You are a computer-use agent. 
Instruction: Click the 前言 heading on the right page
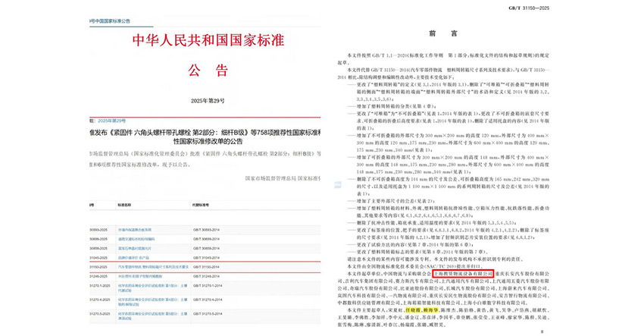[438, 33]
